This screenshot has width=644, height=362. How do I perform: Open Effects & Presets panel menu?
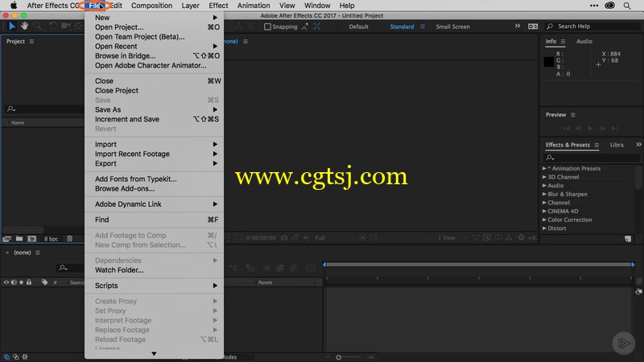coord(597,146)
